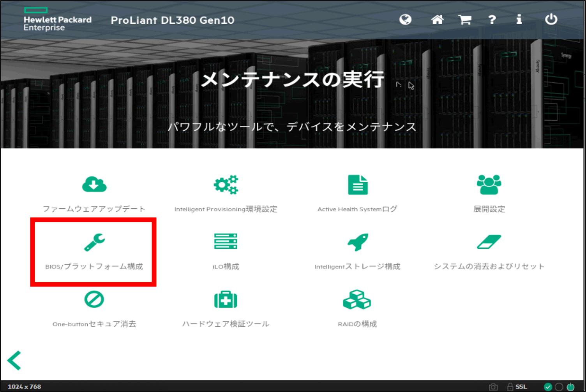Open the shopping cart icon
586x392 pixels.
pos(465,19)
